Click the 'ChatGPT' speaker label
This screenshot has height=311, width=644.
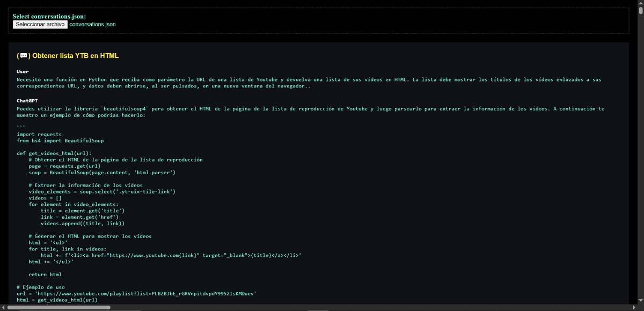(x=27, y=100)
